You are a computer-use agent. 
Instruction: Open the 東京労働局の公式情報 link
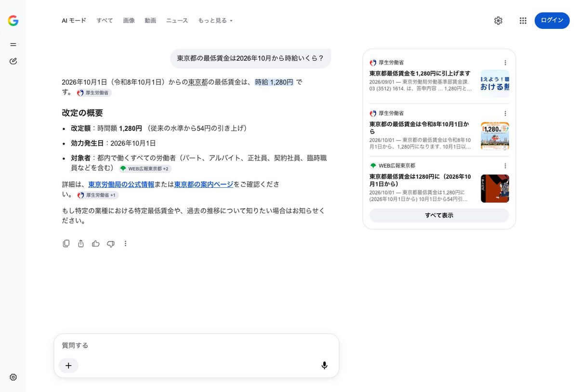pos(121,184)
